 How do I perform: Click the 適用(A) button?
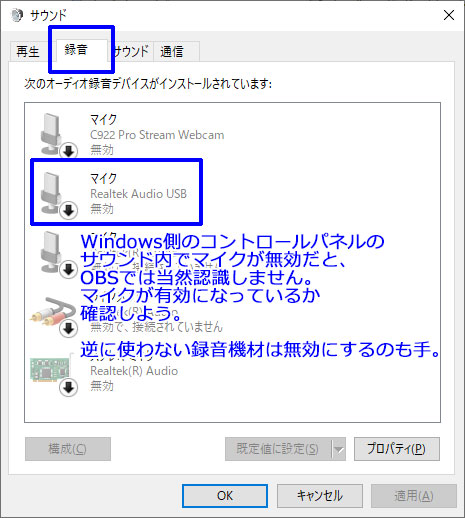(x=414, y=496)
